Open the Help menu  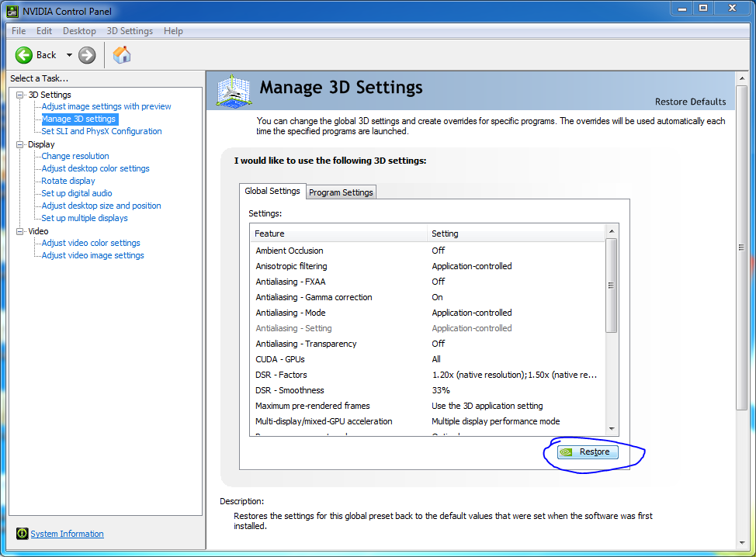point(173,31)
